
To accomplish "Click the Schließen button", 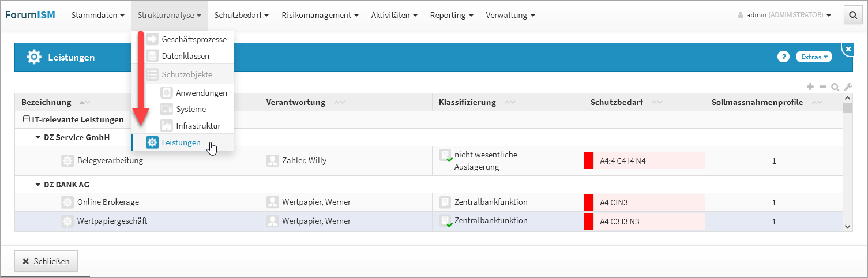I will [x=46, y=261].
